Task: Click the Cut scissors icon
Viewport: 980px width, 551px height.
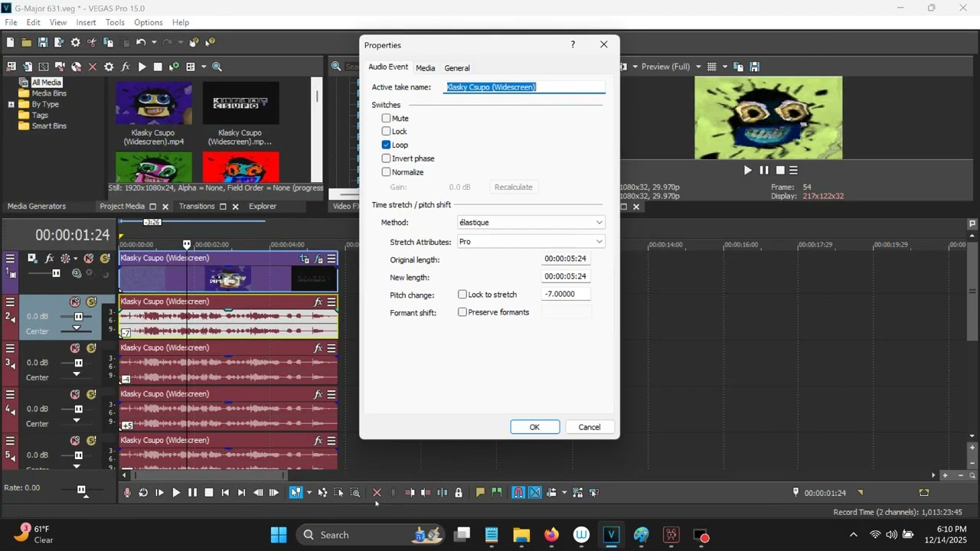Action: pyautogui.click(x=92, y=43)
